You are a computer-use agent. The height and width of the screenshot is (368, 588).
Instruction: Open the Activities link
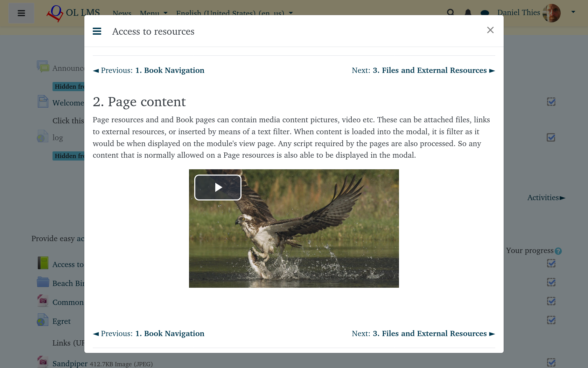point(546,198)
